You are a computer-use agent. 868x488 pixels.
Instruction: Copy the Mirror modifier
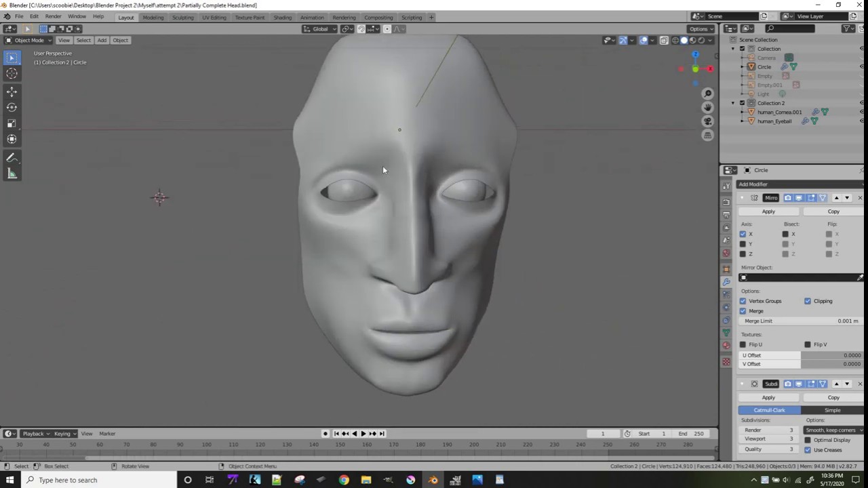[833, 211]
